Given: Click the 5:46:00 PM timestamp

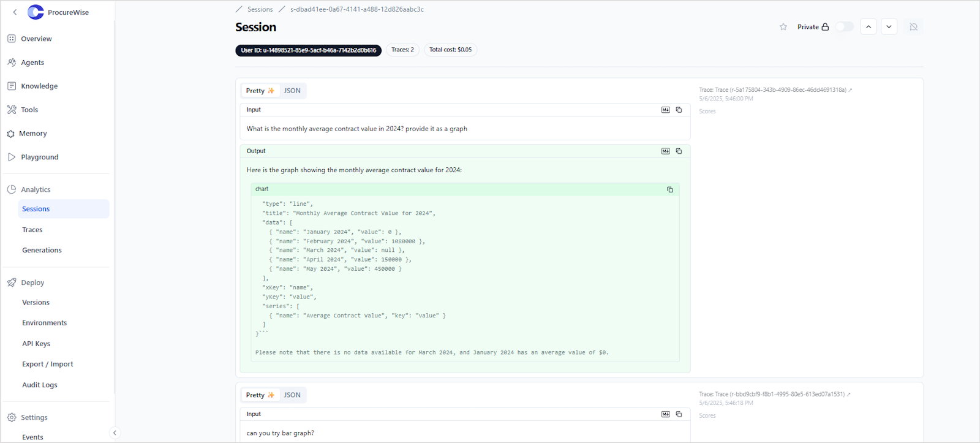Looking at the screenshot, I should click(726, 99).
